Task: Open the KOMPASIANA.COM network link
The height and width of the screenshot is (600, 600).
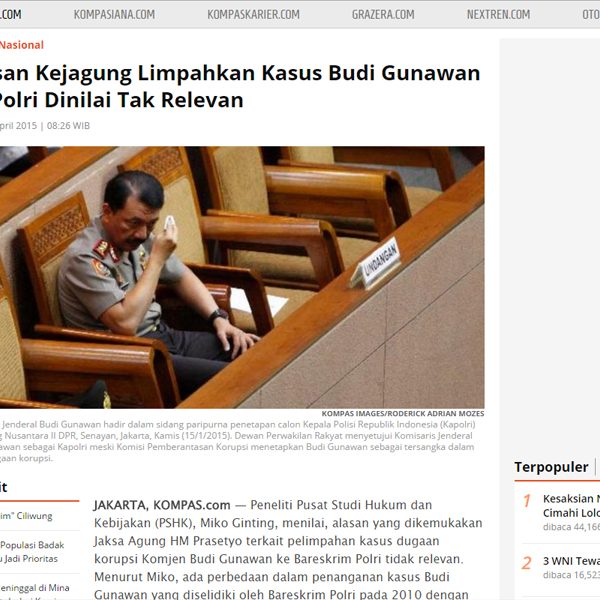Action: click(114, 14)
